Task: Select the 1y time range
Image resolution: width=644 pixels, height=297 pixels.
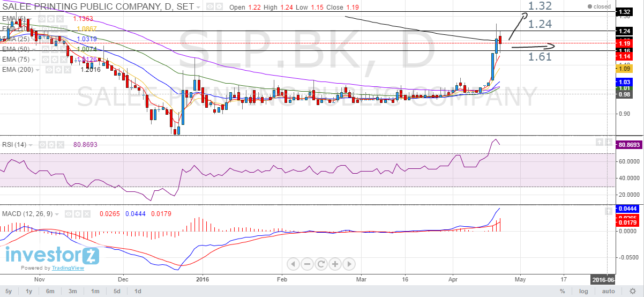Action: click(28, 291)
